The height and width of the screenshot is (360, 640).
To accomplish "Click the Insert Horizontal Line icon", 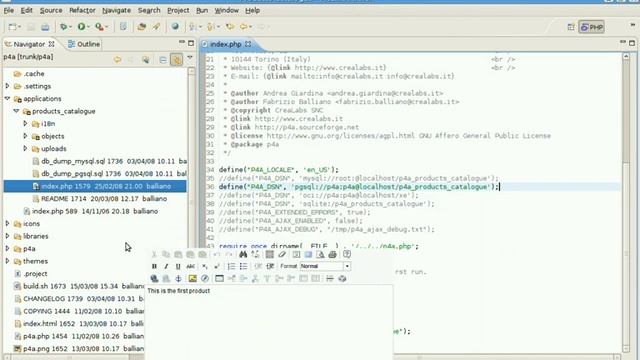I will tap(330, 278).
